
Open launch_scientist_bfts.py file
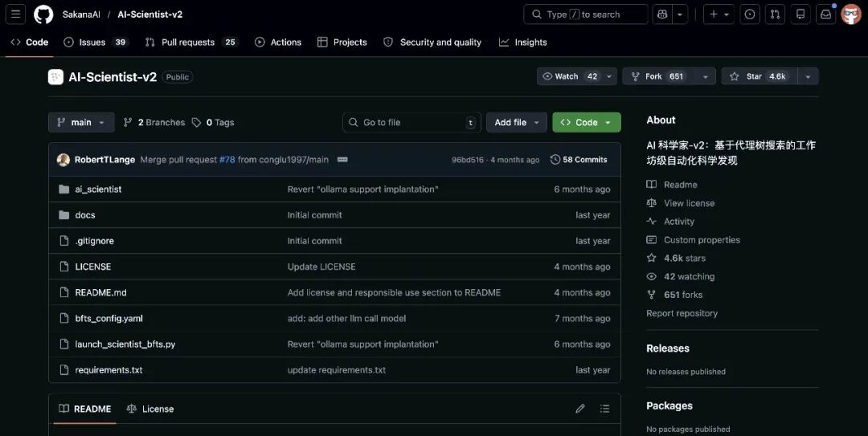(x=125, y=344)
